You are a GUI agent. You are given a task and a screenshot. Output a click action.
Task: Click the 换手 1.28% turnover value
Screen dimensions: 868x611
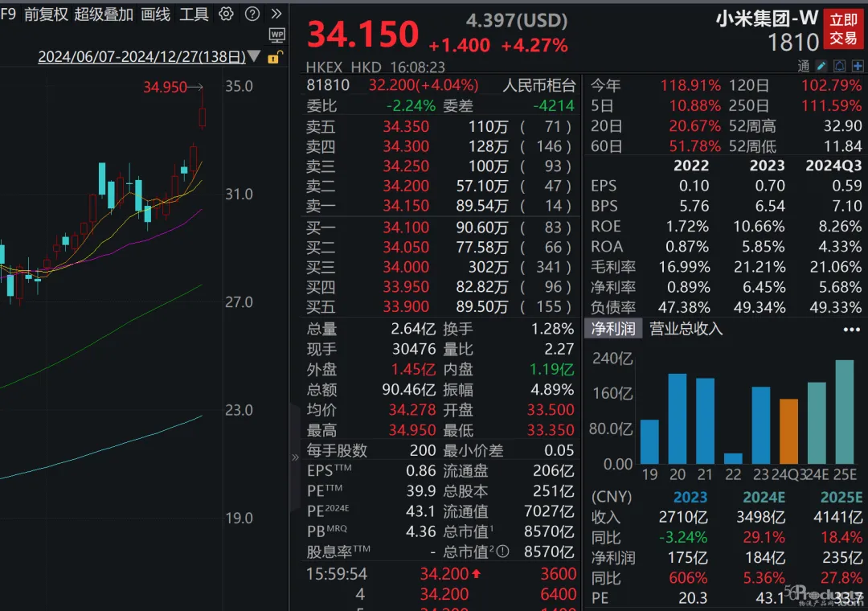[x=552, y=329]
